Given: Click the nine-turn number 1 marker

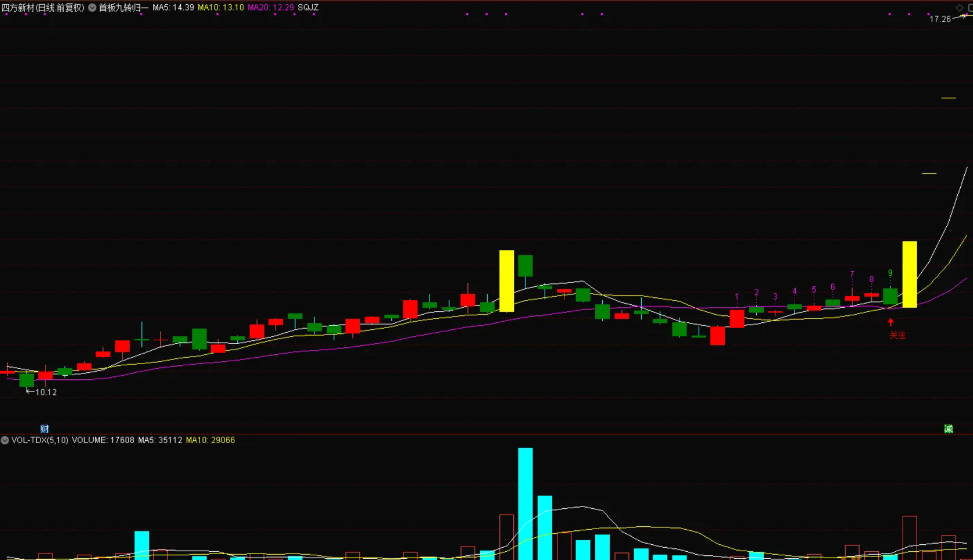Looking at the screenshot, I should tap(736, 297).
